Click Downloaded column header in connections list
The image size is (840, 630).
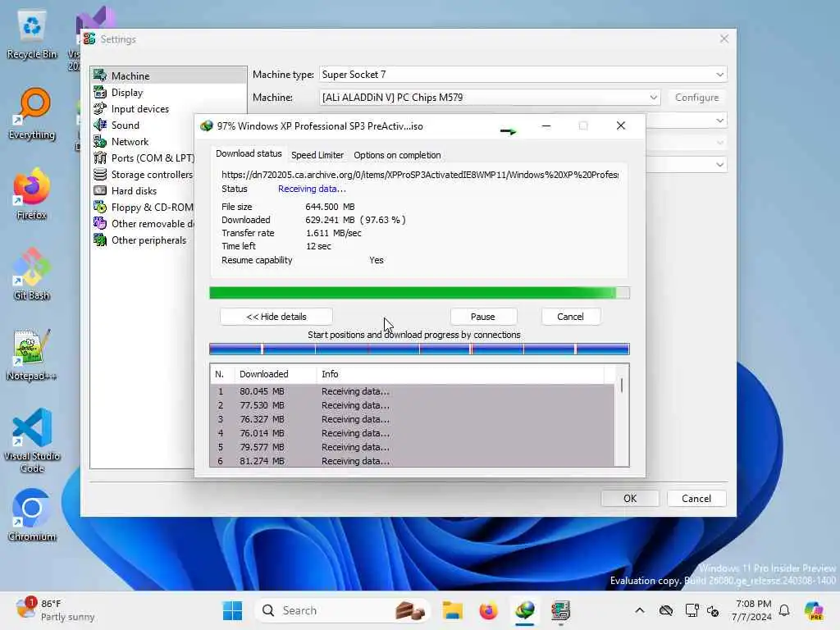pos(275,374)
